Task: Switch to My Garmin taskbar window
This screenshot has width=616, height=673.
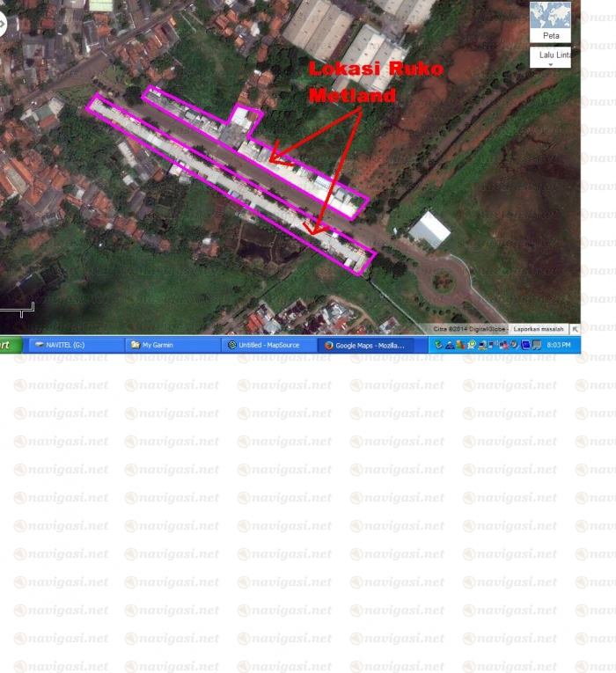Action: tap(172, 345)
